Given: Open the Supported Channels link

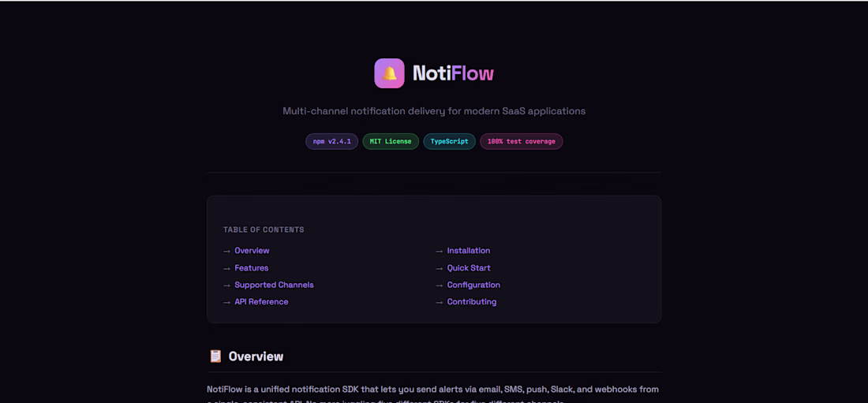Looking at the screenshot, I should pyautogui.click(x=274, y=285).
